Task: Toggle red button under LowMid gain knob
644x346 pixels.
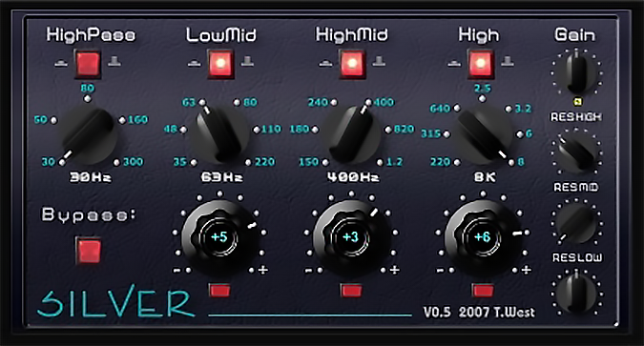Action: click(219, 290)
